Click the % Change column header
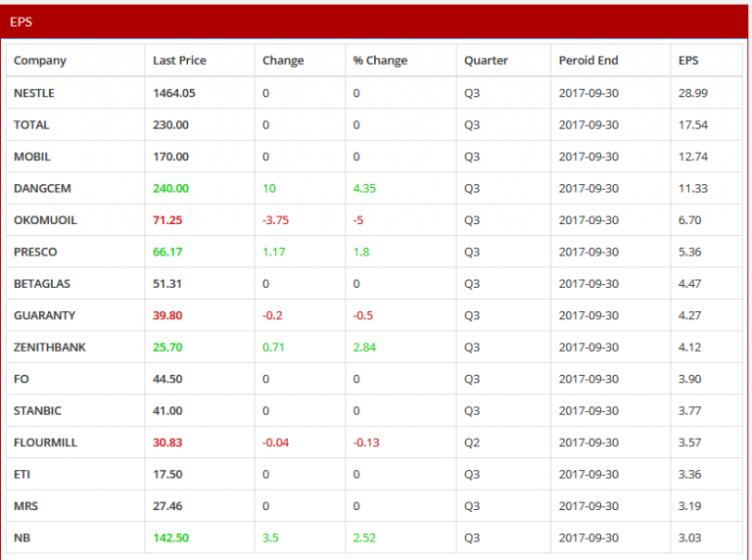The image size is (752, 560). [380, 61]
